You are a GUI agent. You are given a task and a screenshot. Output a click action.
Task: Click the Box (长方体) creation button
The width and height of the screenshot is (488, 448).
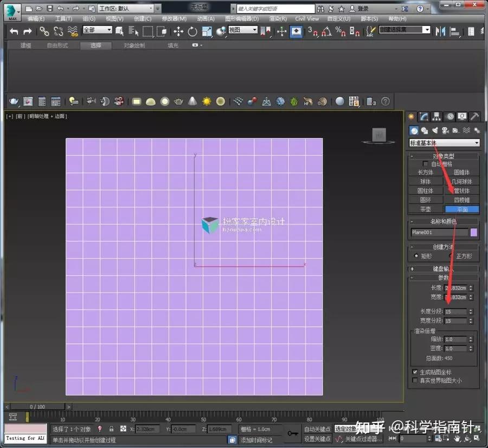[x=426, y=172]
